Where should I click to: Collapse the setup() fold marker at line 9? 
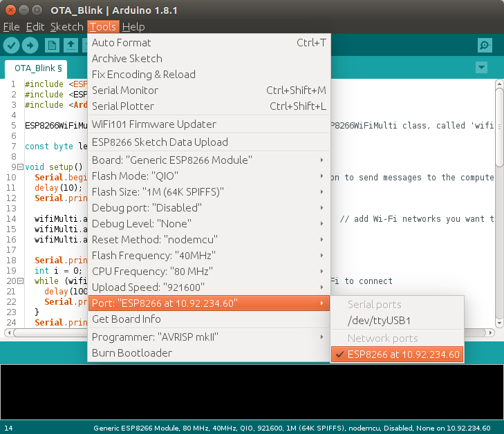(20, 167)
